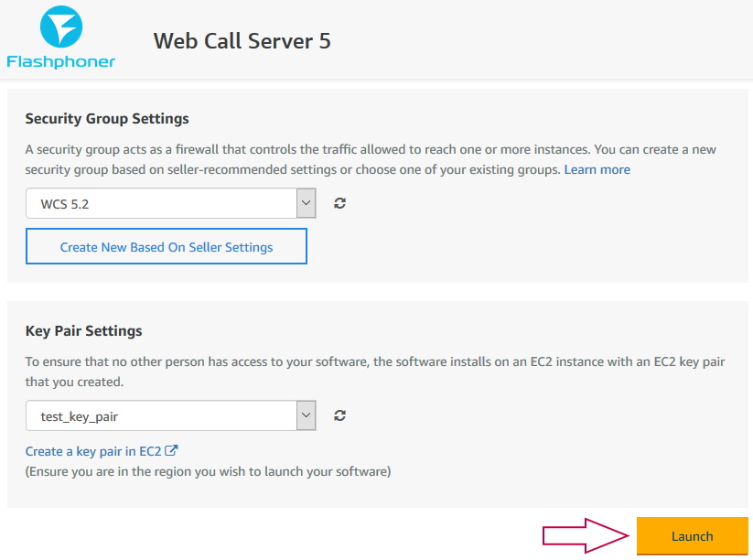This screenshot has width=753, height=560.
Task: Follow the Learn more link
Action: click(597, 169)
